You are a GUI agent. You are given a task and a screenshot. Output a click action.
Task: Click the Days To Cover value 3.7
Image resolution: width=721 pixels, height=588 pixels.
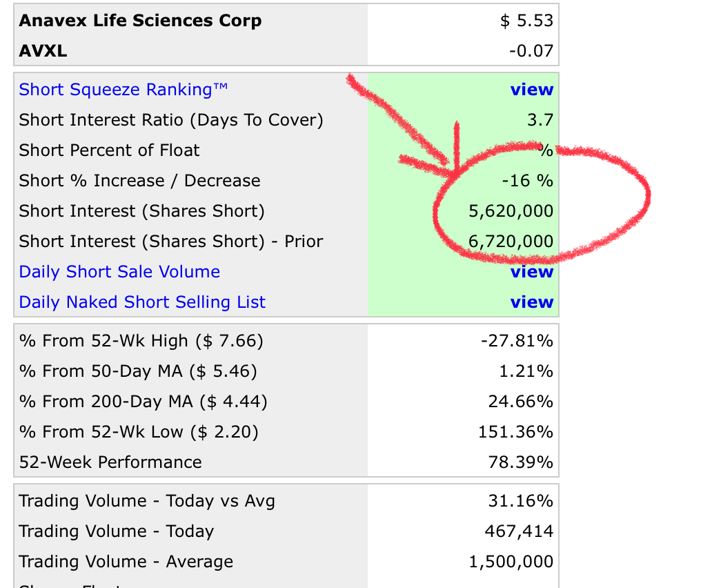pos(540,119)
